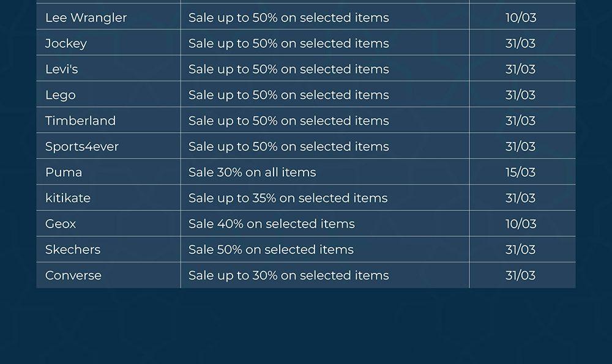Select the Lee Wrangler sale offer text
This screenshot has height=364, width=612.
tap(288, 18)
